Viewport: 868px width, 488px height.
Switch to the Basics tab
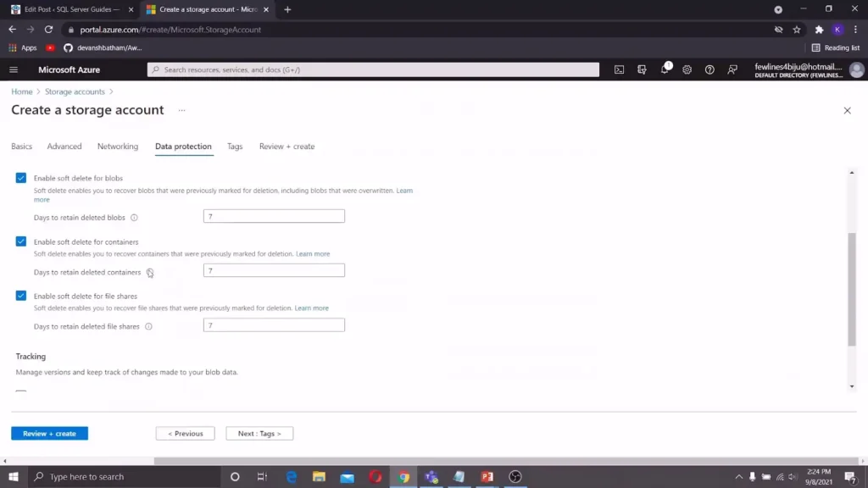21,146
